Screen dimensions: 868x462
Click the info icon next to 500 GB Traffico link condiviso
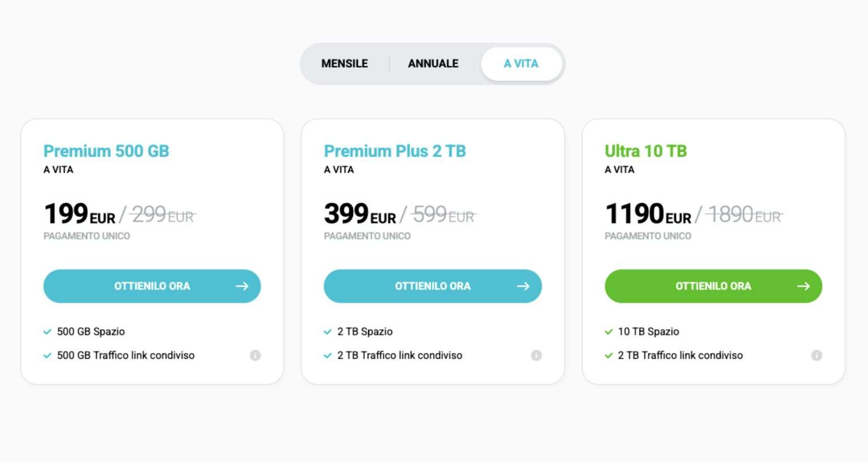(x=254, y=356)
